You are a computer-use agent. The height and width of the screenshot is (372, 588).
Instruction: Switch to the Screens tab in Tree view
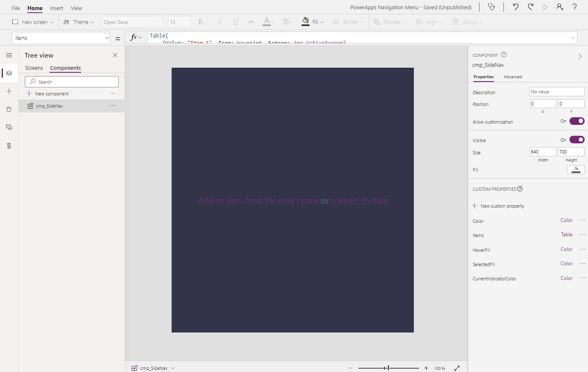[34, 68]
